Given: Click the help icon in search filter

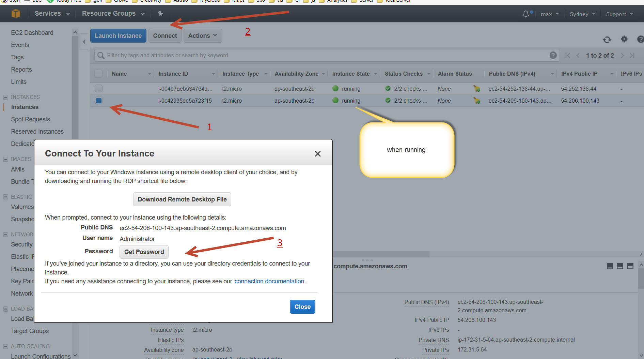Looking at the screenshot, I should coord(553,55).
